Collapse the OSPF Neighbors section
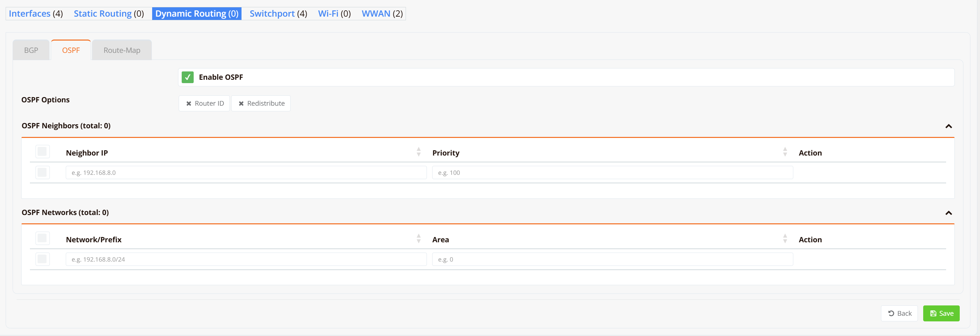The width and height of the screenshot is (980, 336). pos(948,126)
